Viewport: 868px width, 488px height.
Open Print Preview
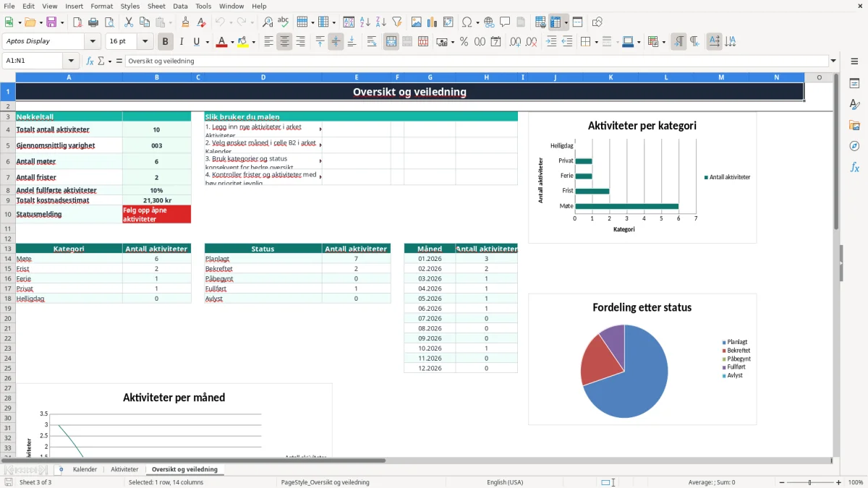click(109, 22)
